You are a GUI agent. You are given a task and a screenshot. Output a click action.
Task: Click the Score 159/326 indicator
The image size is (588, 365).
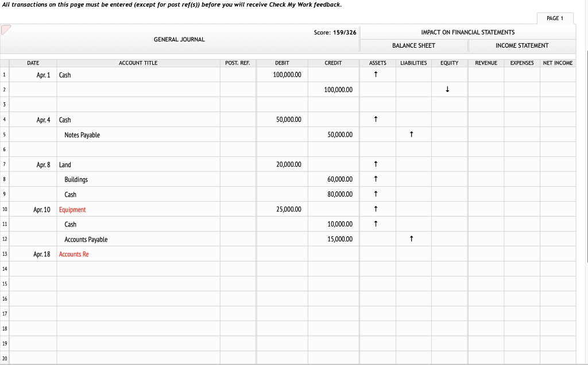(335, 33)
